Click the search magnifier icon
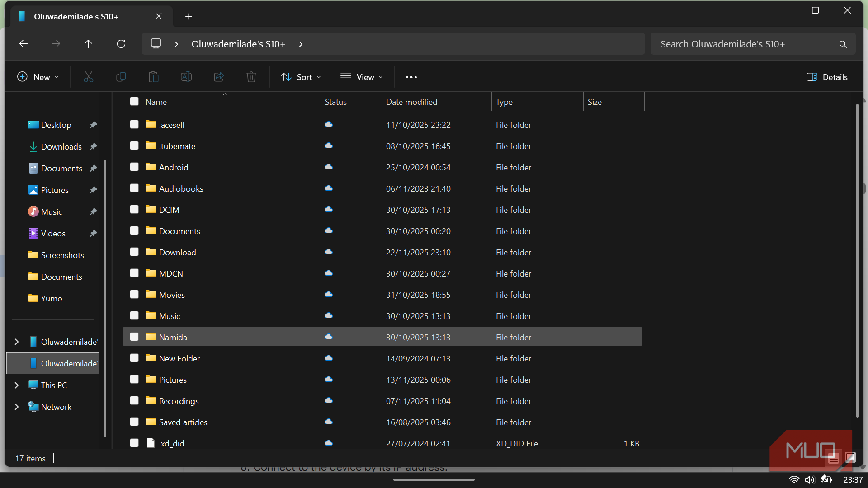 click(x=843, y=44)
